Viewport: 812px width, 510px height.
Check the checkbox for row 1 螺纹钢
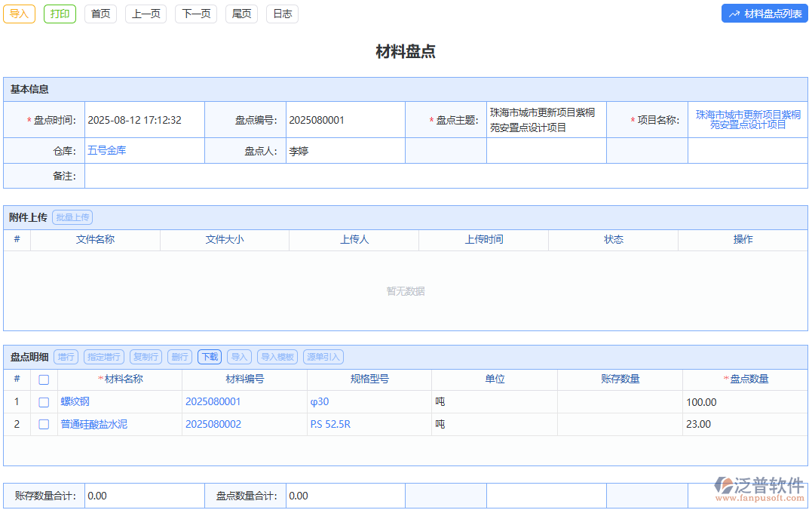click(43, 401)
